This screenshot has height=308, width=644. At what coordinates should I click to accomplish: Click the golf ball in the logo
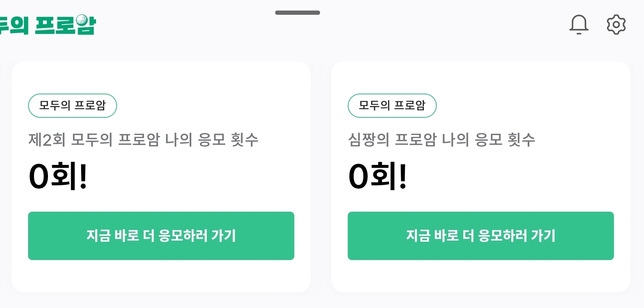click(82, 20)
